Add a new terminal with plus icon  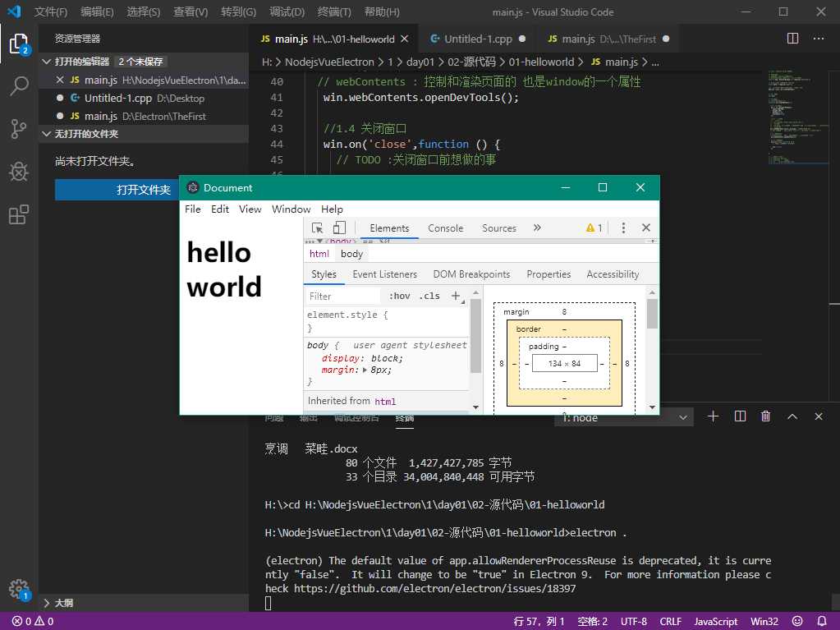click(x=713, y=416)
